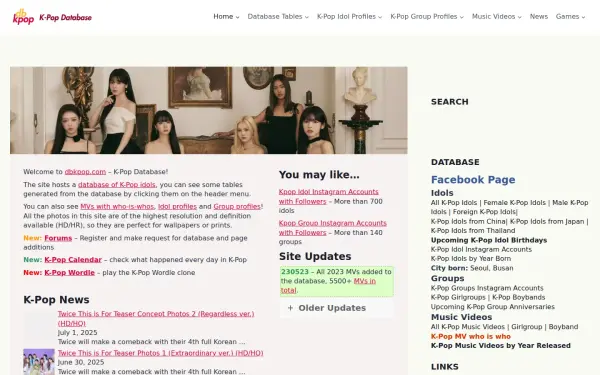
Task: Expand the K-Pop Group Profiles dropdown
Action: point(427,17)
